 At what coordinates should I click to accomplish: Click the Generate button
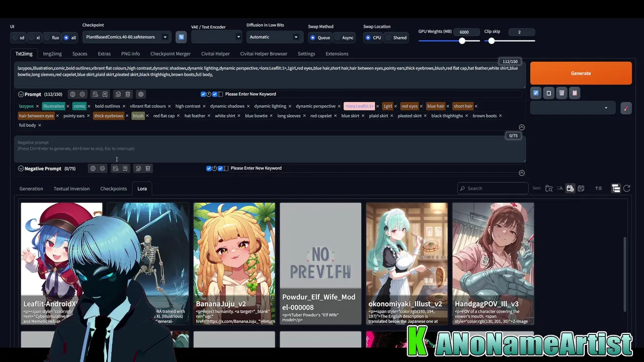pos(581,73)
